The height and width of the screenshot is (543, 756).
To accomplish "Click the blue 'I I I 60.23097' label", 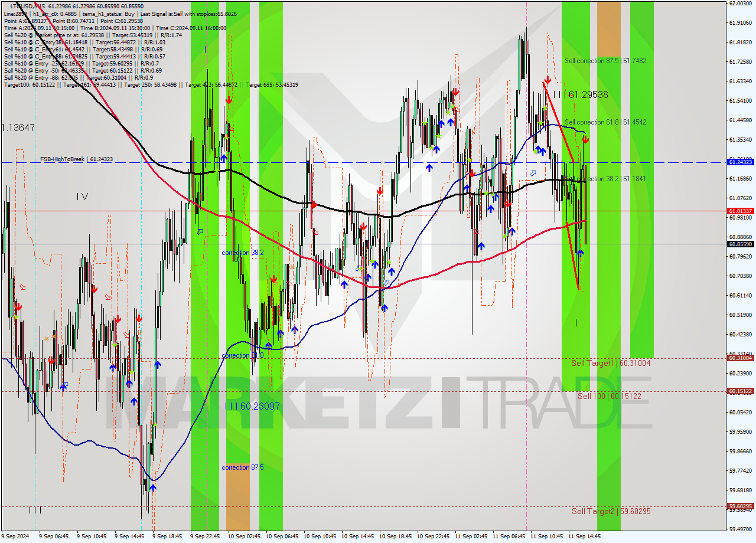I will [253, 406].
